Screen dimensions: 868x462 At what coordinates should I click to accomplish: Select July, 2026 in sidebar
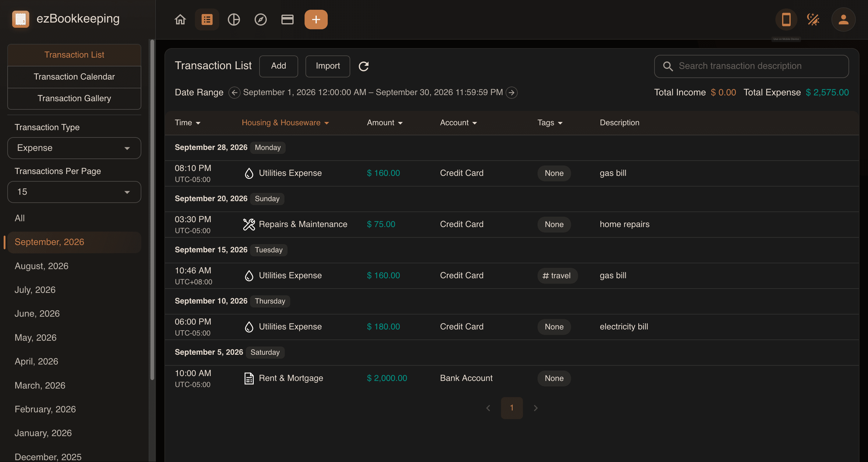74,290
